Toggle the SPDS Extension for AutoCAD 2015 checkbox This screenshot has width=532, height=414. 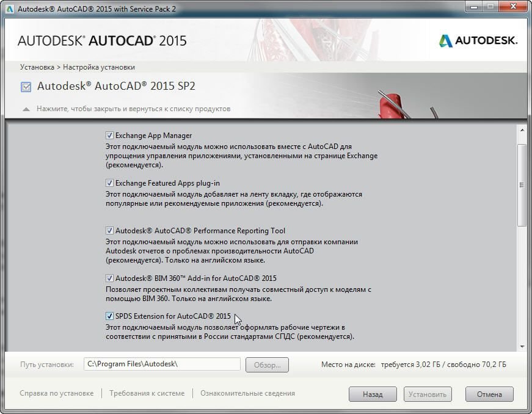coord(110,316)
